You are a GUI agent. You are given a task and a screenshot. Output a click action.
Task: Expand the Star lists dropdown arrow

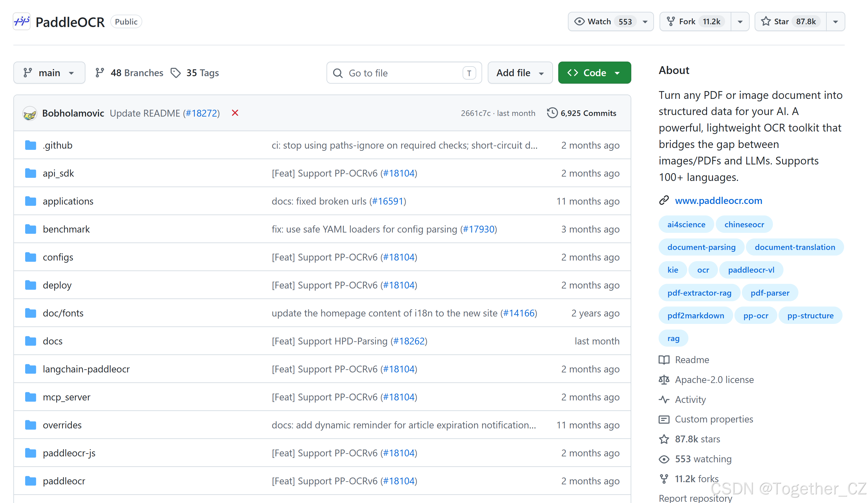835,21
